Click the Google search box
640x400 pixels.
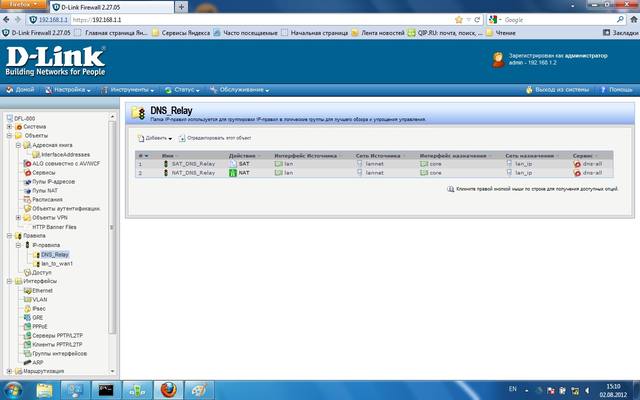[558, 20]
